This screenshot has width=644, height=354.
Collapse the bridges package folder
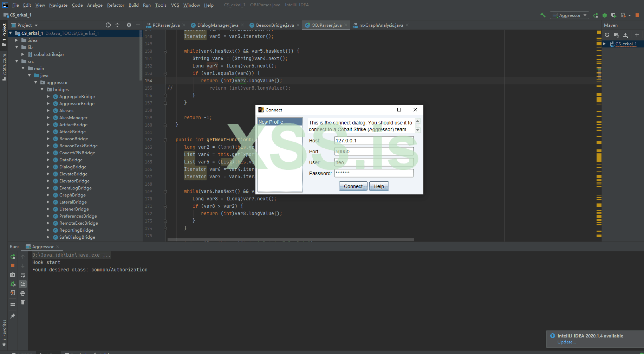click(x=42, y=90)
